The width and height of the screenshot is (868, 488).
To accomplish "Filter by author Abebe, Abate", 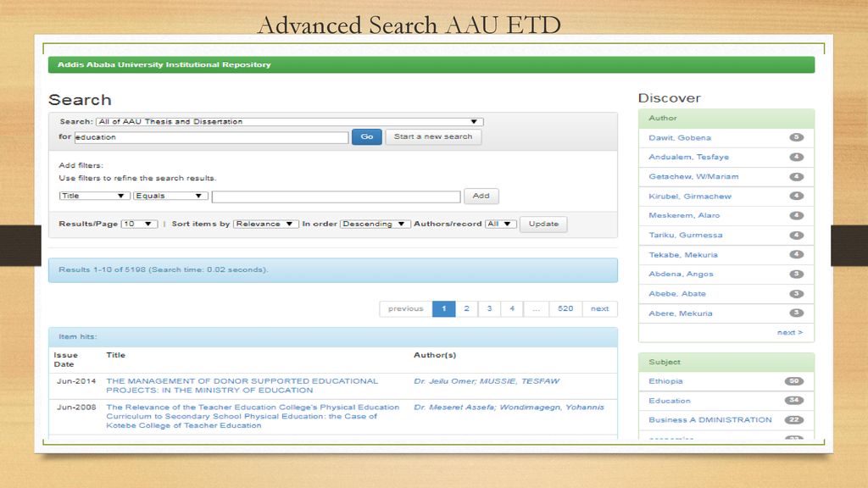I will click(677, 294).
